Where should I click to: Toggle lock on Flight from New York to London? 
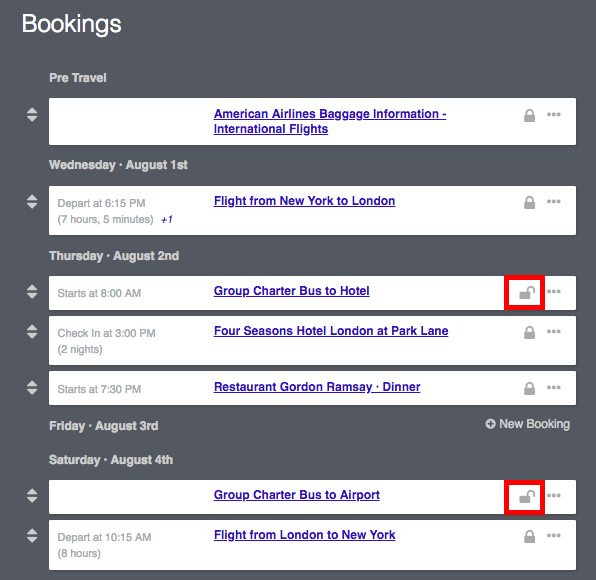click(529, 203)
